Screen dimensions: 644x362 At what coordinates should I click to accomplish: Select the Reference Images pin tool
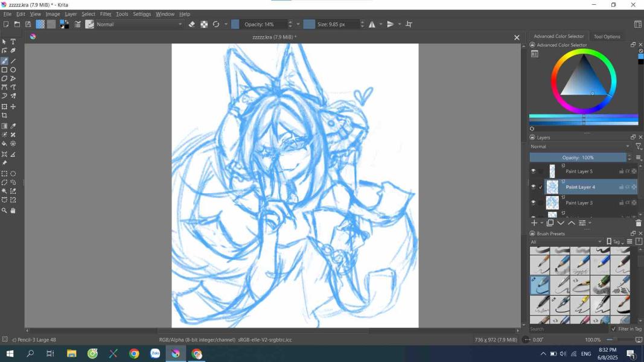click(x=4, y=163)
